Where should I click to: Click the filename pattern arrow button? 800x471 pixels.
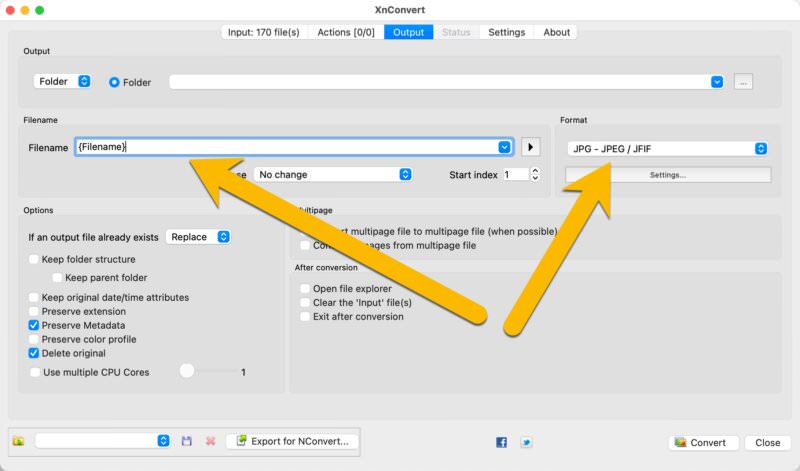click(x=531, y=147)
